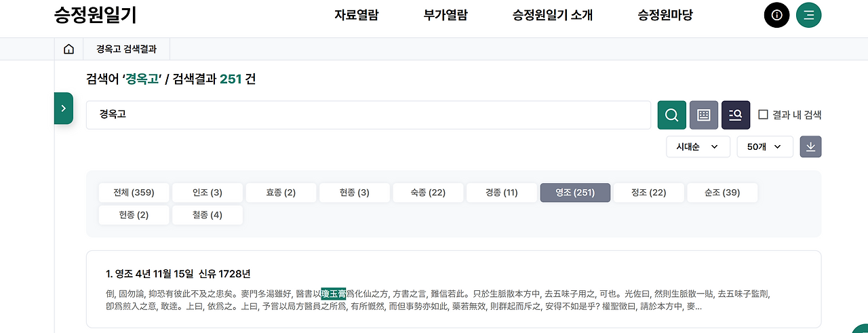Select the 인조 (3) filter tab
The image size is (868, 333).
pos(208,193)
